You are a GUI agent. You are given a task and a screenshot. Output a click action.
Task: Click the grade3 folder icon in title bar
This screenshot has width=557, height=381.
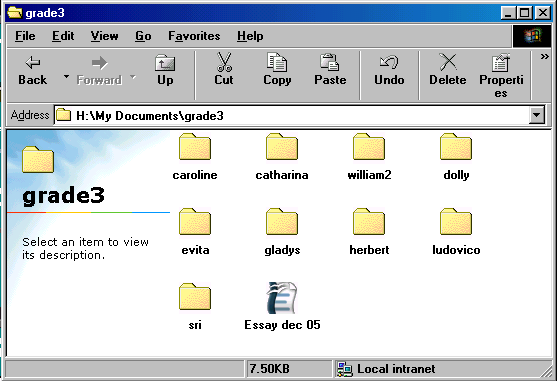click(15, 12)
